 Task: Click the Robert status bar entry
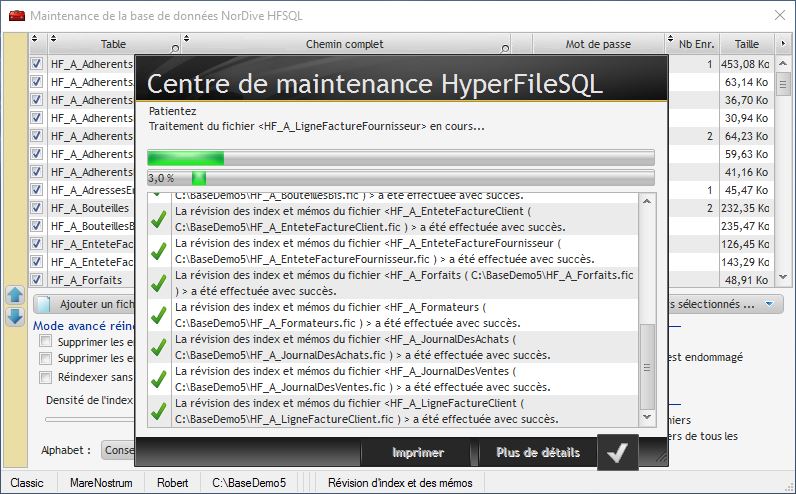pos(173,483)
